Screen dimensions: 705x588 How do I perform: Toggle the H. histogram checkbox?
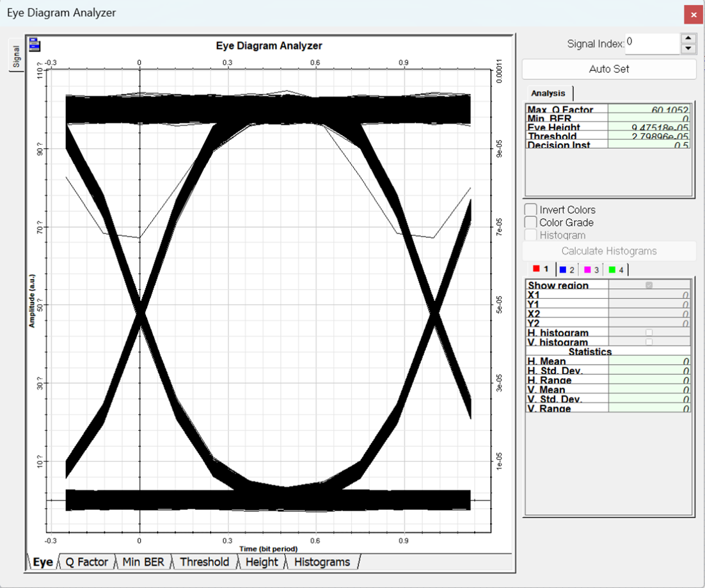(649, 333)
